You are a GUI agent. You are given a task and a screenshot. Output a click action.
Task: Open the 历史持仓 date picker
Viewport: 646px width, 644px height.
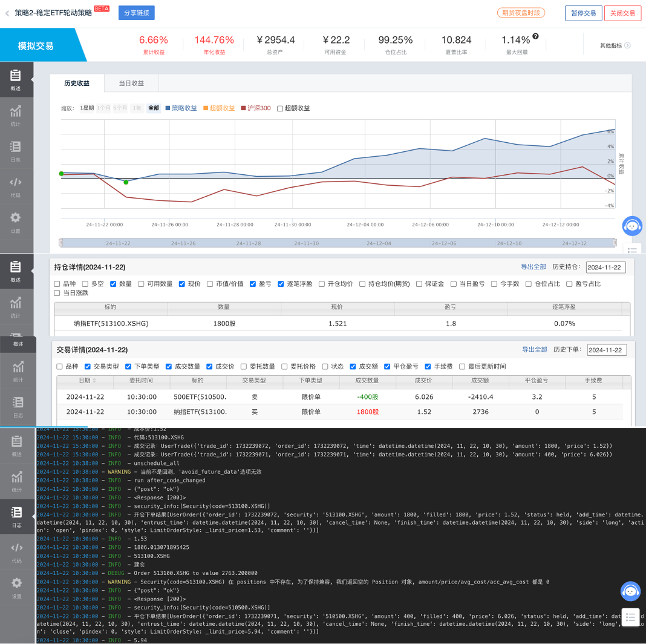point(605,268)
